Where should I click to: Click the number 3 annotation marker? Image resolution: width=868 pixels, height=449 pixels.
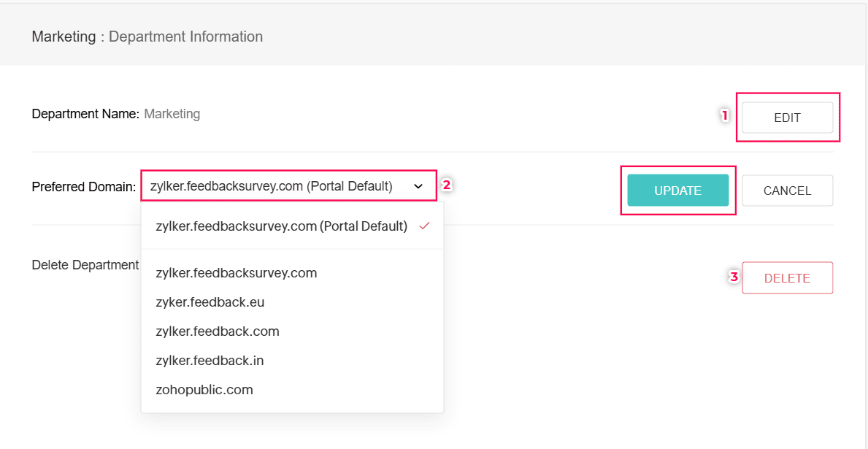click(734, 277)
